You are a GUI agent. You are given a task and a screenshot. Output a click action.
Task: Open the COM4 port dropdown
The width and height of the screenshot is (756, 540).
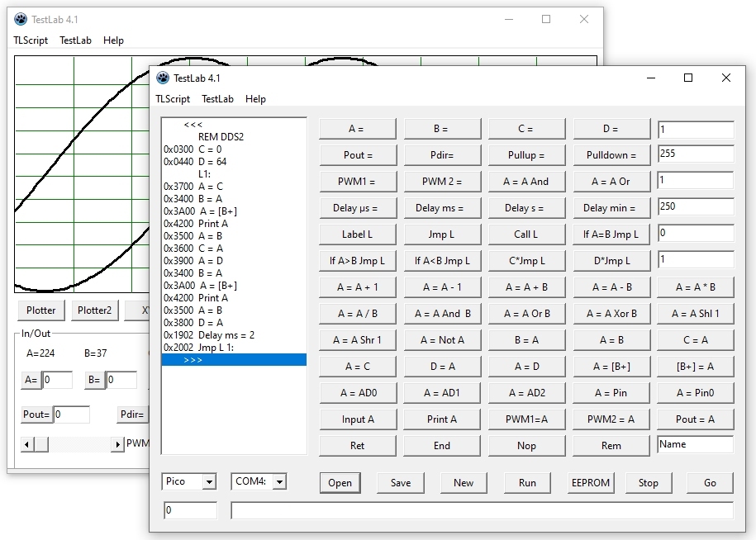(x=279, y=482)
